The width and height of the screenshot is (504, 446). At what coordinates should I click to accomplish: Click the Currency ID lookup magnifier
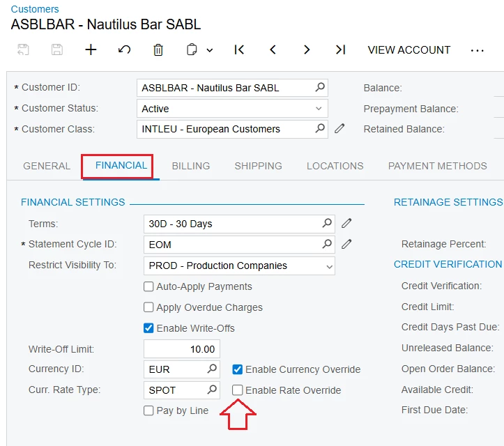(212, 369)
